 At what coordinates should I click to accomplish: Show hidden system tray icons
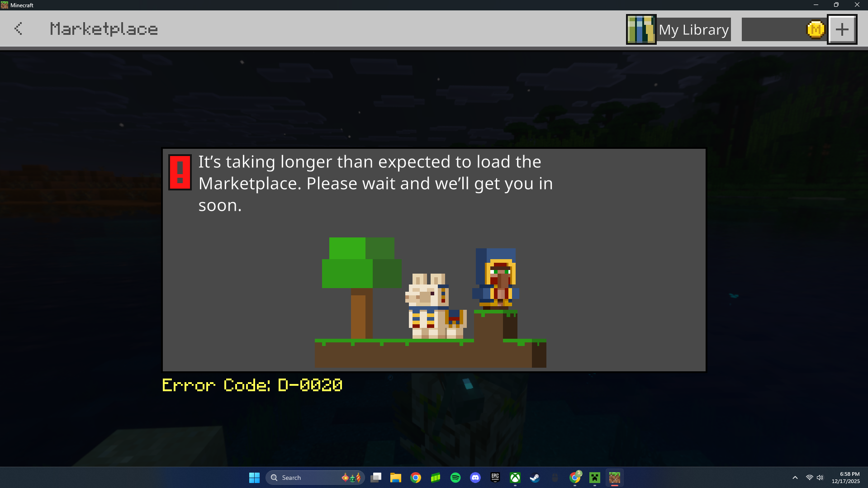point(795,478)
